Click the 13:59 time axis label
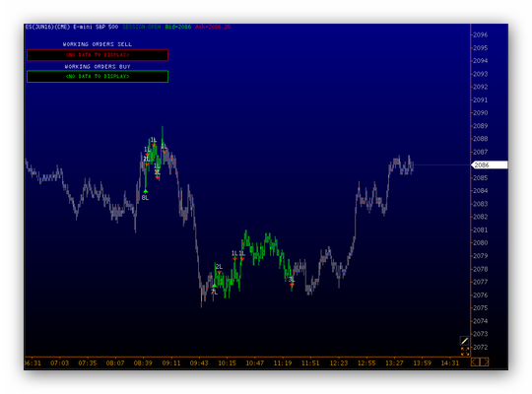This screenshot has width=532, height=394. 422,363
